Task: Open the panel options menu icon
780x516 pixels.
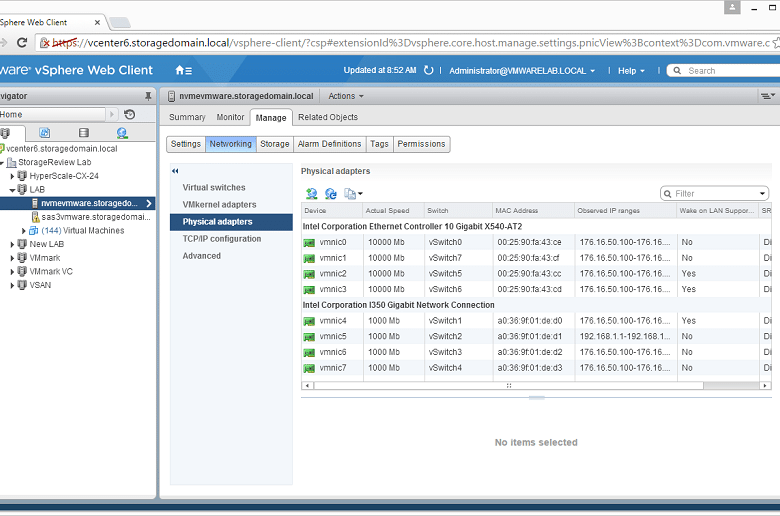Action: (768, 96)
